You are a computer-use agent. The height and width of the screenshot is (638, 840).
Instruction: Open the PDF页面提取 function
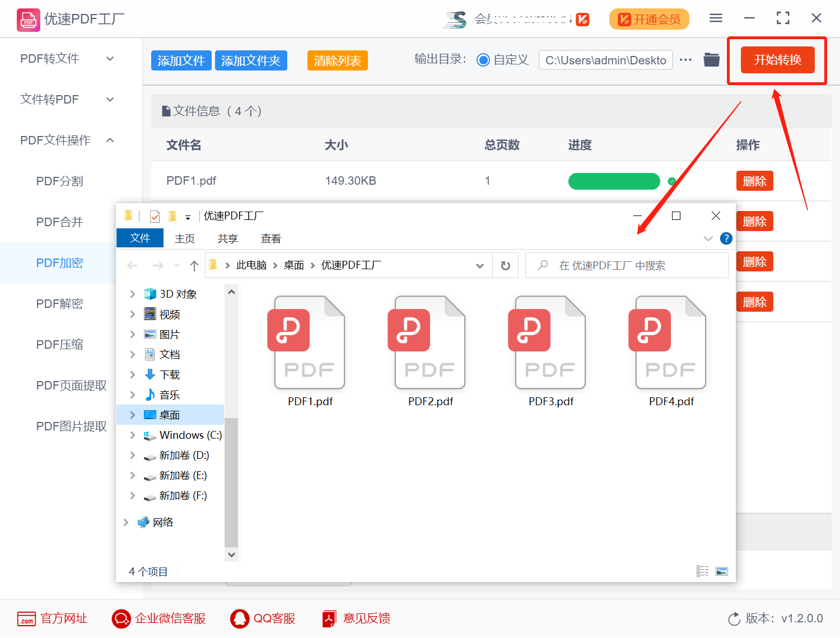71,386
